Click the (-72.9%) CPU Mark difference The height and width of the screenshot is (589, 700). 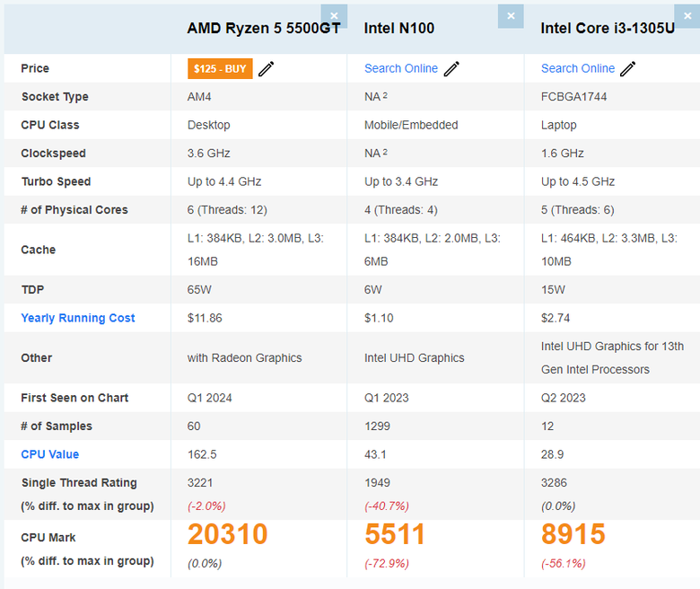(x=387, y=564)
